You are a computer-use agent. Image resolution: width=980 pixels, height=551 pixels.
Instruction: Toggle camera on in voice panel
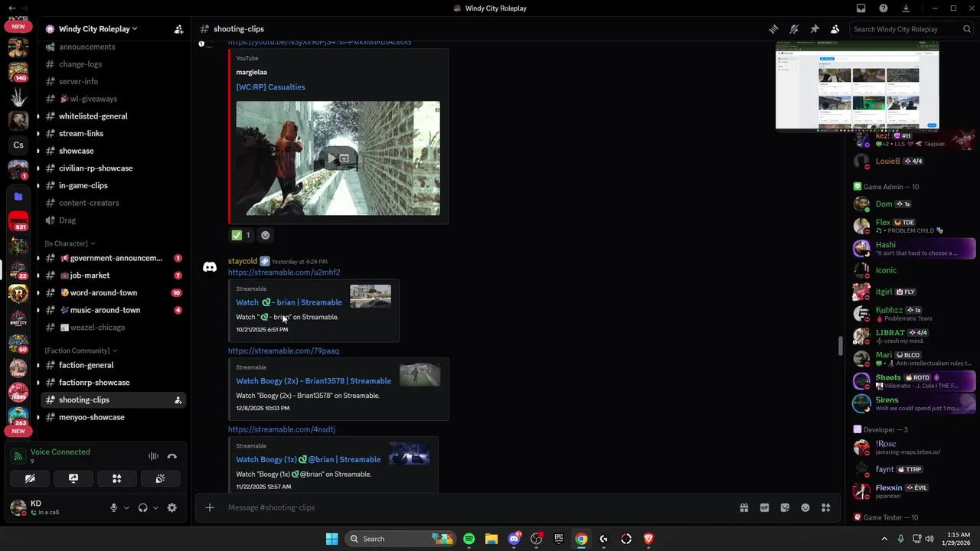[x=30, y=478]
